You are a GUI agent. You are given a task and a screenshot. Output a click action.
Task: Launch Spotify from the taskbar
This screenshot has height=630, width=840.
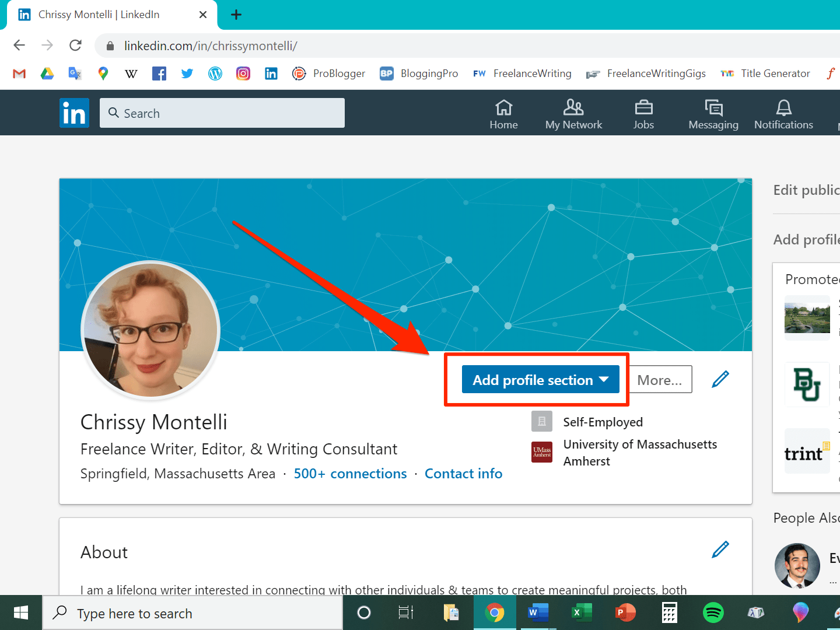pos(713,612)
